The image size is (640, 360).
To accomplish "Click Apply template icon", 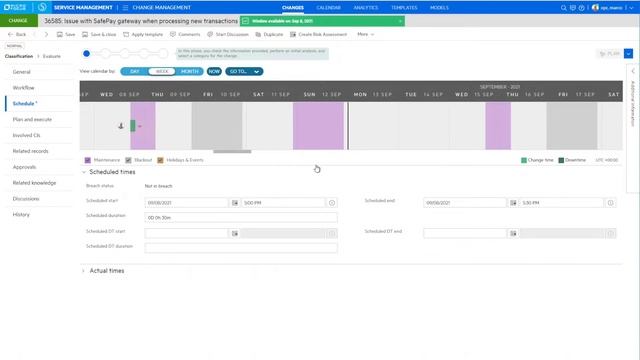I will point(126,35).
